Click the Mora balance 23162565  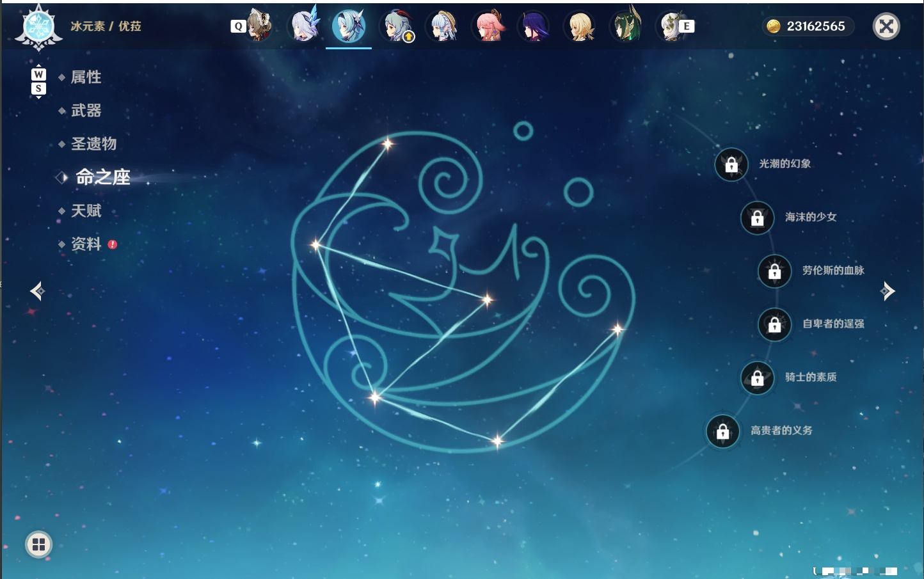pos(816,26)
